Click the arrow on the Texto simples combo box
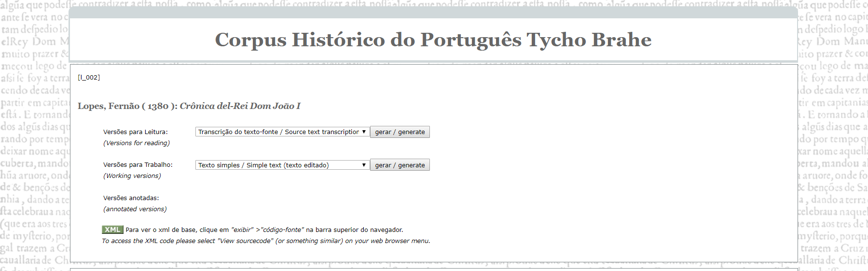Screen dimensions: 868x271 click(x=364, y=165)
